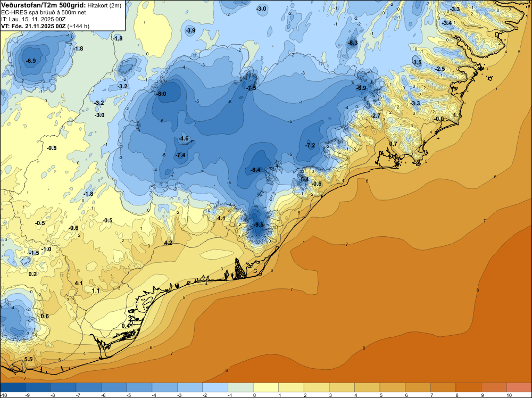Click legend swatch between -10 and -9
The width and height of the screenshot is (532, 398).
coord(13,387)
